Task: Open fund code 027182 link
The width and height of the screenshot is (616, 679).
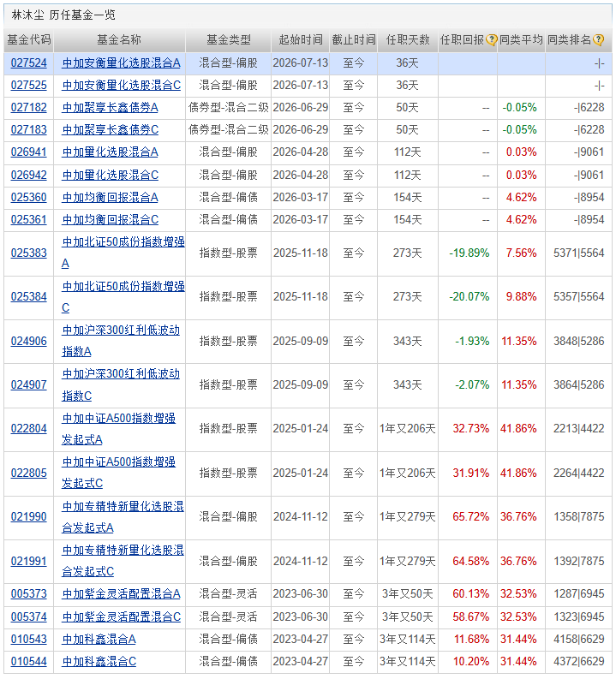Action: click(28, 107)
